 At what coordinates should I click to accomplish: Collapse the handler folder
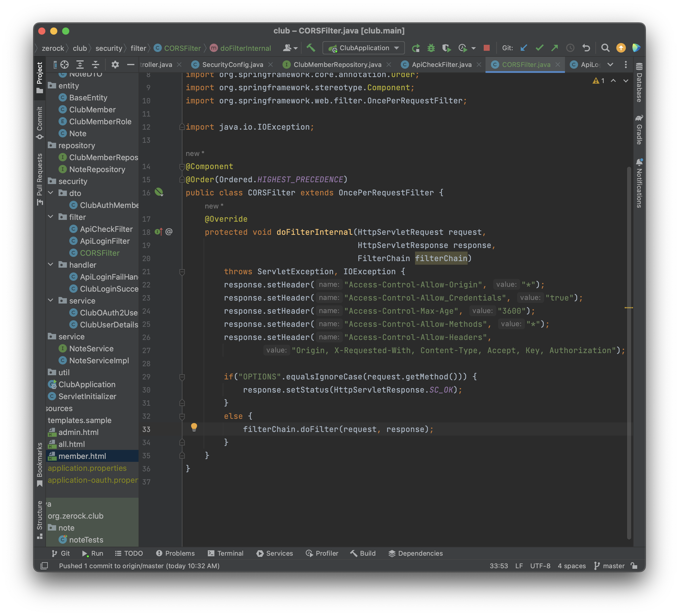[x=51, y=265]
